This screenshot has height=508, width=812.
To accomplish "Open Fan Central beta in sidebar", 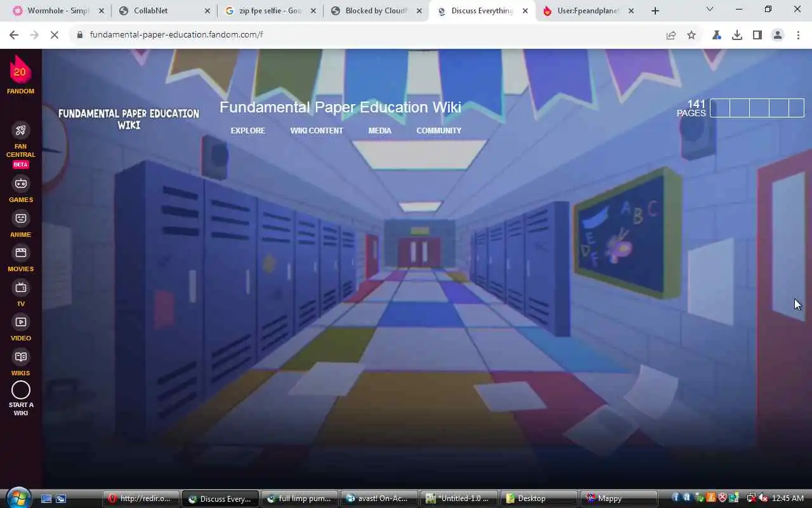I will coord(20,145).
